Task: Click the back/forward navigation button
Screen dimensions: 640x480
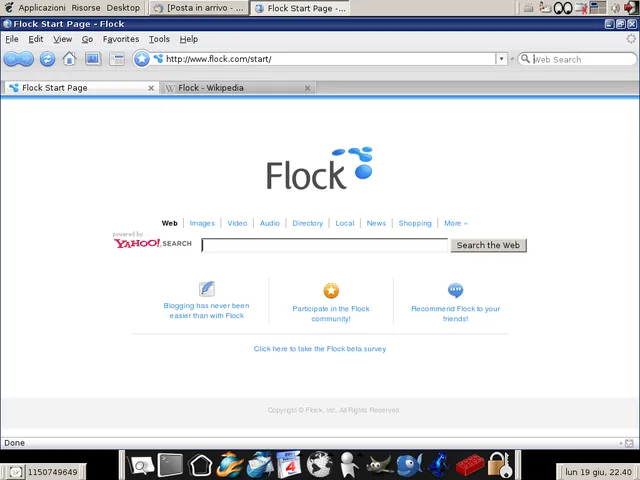Action: [18, 59]
